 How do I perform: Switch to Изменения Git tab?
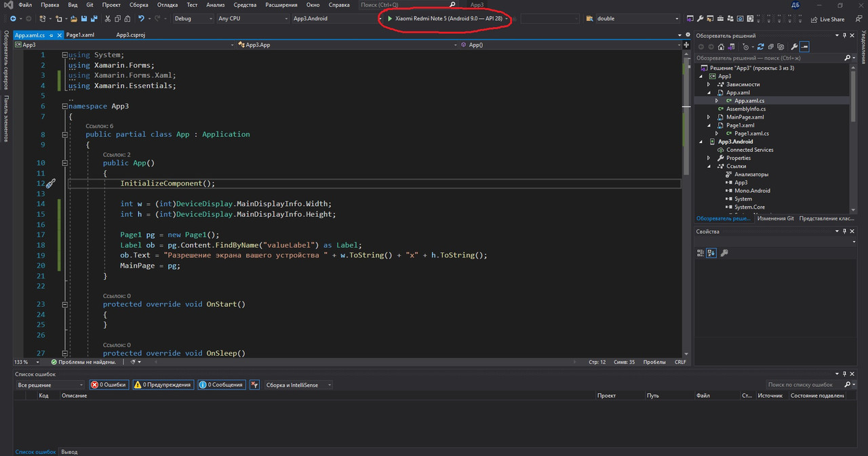point(776,218)
